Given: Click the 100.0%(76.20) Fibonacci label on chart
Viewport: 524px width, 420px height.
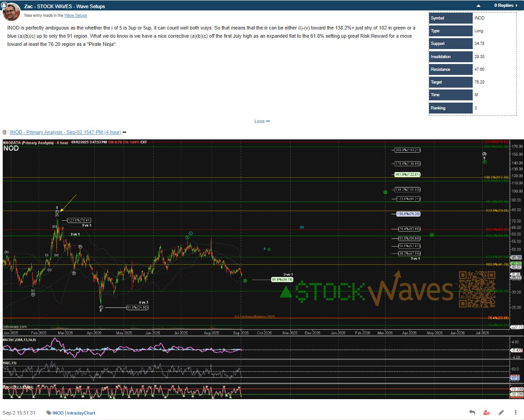Looking at the screenshot, I should point(408,214).
